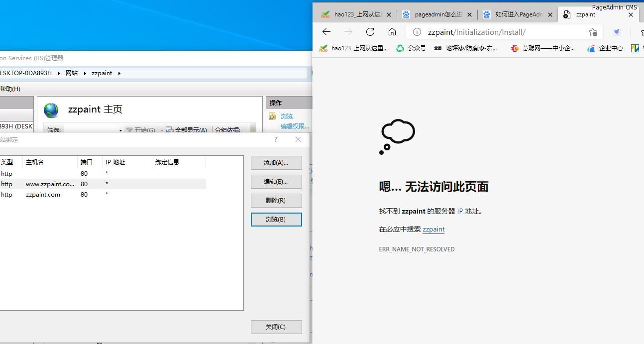Screen dimensions: 644x344
Task: Close the 'pageadmin怎么进' tab
Action: click(x=470, y=15)
